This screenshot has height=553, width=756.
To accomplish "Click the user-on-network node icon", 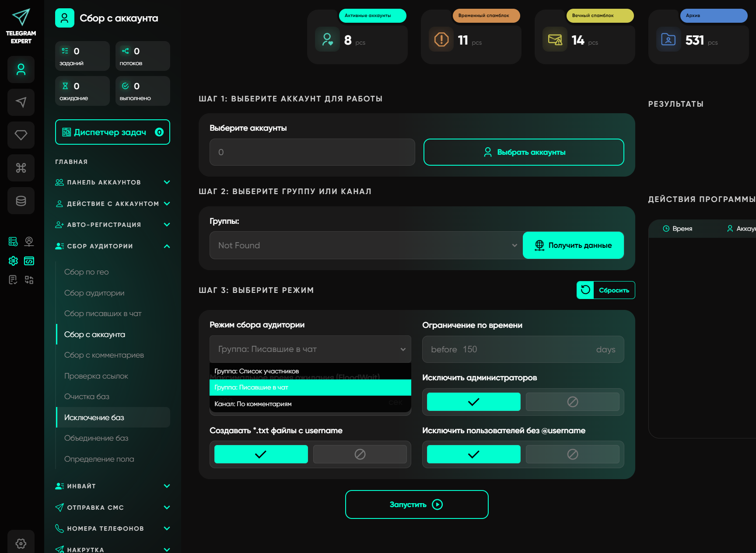I will pos(29,241).
